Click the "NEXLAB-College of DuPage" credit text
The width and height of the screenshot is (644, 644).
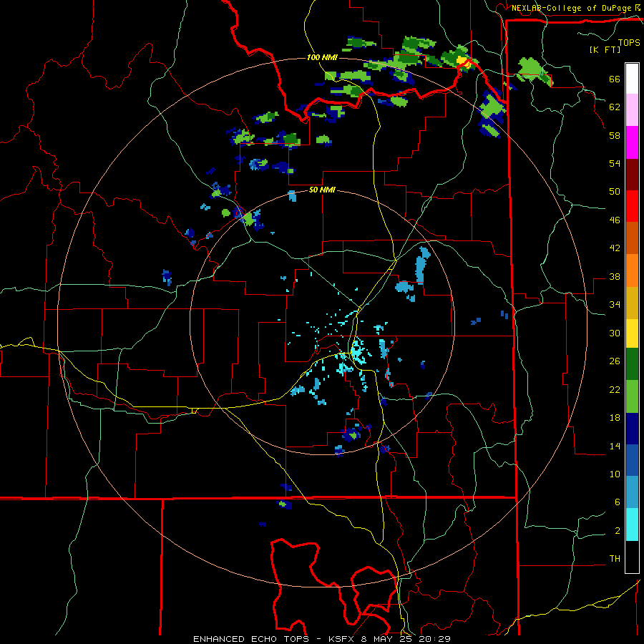coord(571,8)
